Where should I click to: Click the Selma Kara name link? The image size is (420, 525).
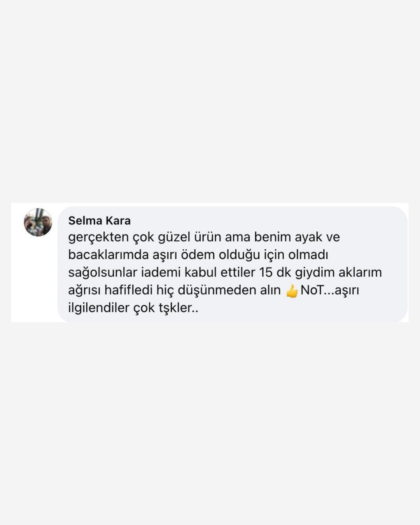point(100,220)
